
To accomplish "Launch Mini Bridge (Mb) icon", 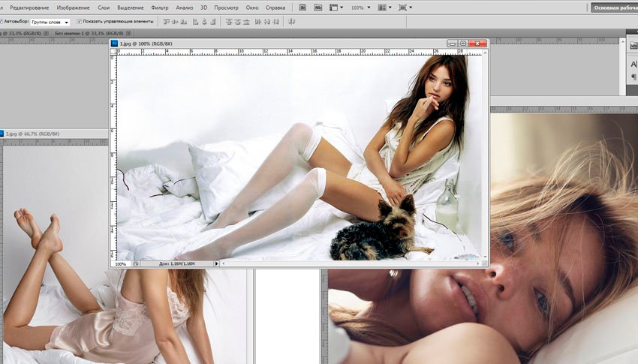I will pyautogui.click(x=318, y=8).
